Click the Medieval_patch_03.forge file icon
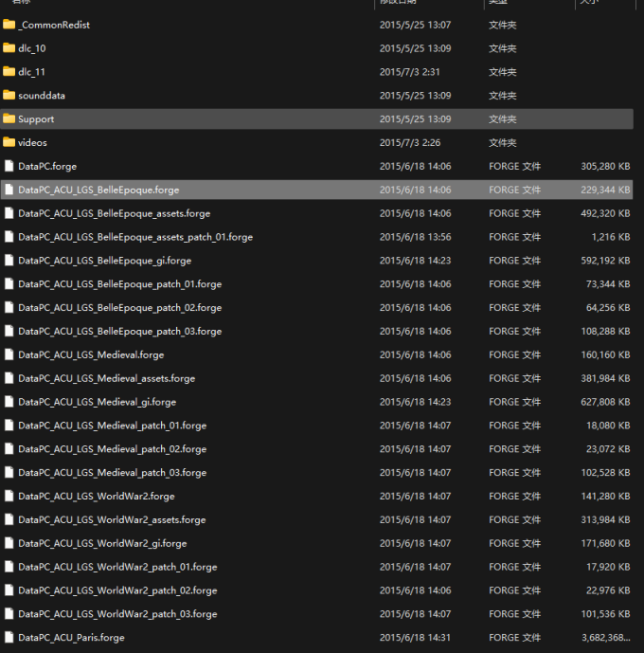The image size is (644, 653). pos(9,473)
